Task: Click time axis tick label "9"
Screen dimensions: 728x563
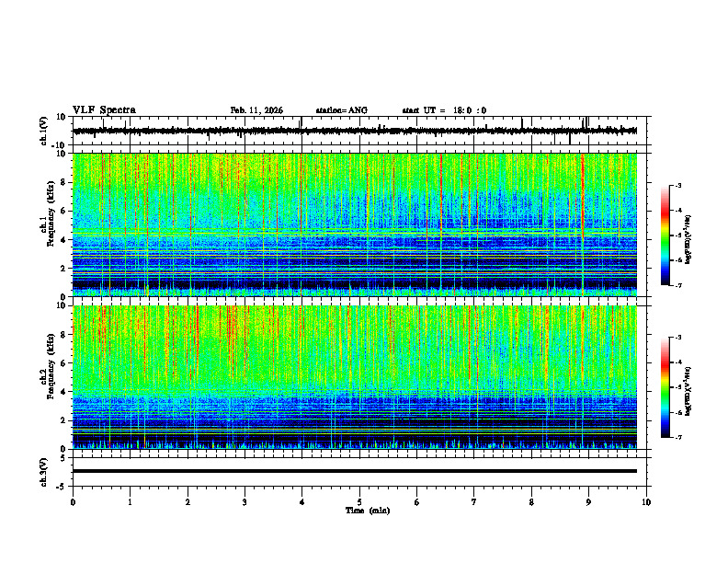Action: [588, 502]
